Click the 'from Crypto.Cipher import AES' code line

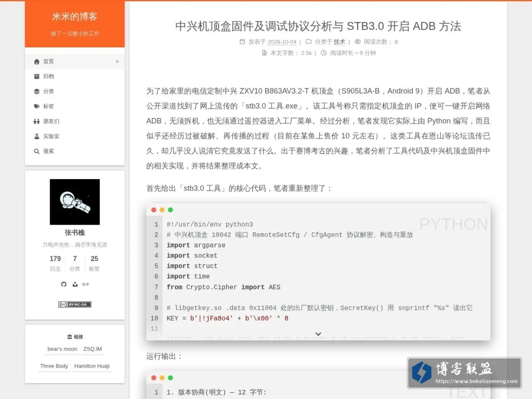click(223, 287)
